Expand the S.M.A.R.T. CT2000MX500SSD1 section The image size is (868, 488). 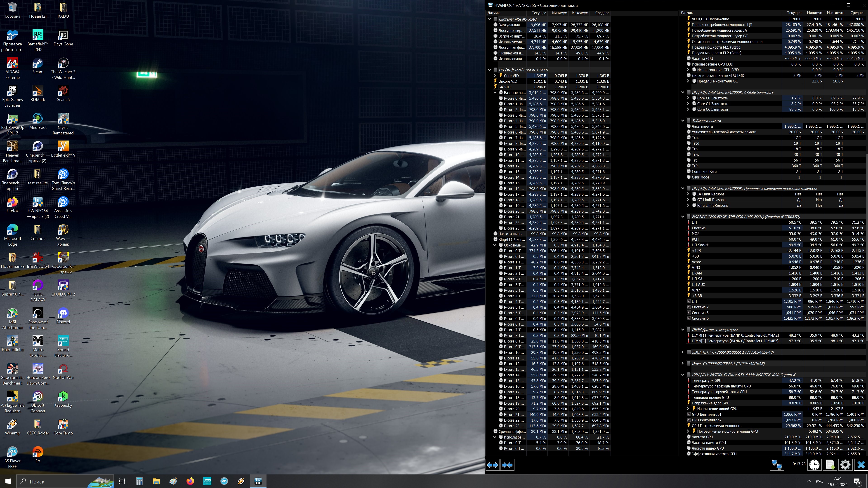coord(682,352)
